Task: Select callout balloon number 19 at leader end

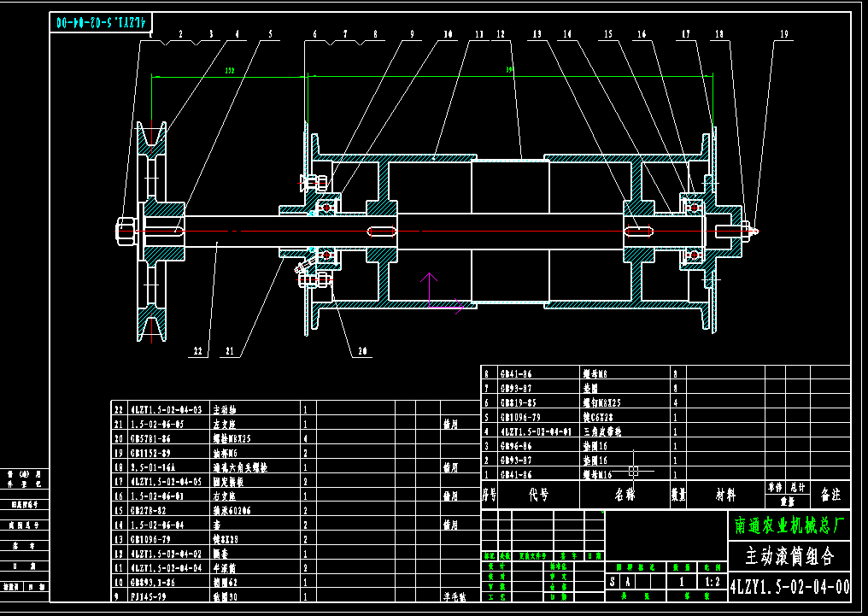Action: [784, 34]
